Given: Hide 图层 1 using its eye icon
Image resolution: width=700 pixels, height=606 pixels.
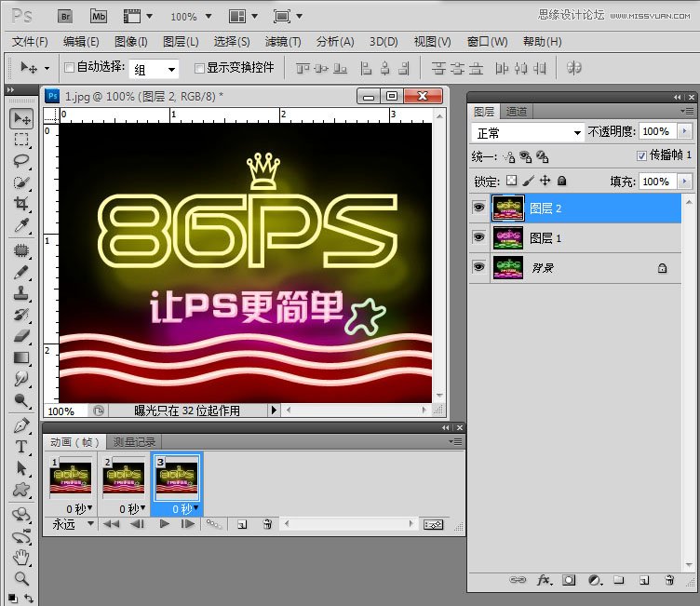Looking at the screenshot, I should click(478, 238).
